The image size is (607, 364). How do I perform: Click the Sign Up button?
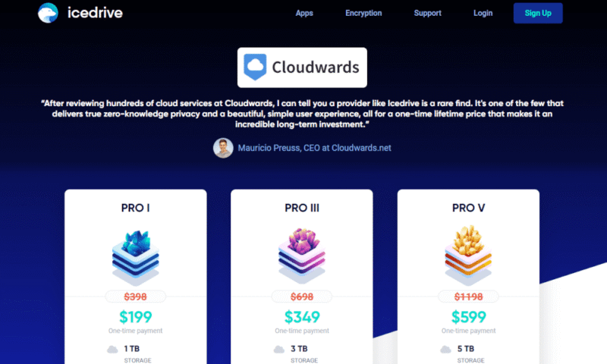pos(538,13)
